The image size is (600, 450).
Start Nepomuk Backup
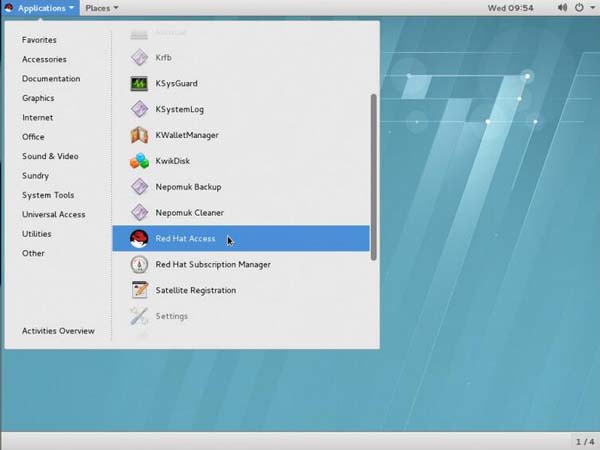pyautogui.click(x=188, y=187)
